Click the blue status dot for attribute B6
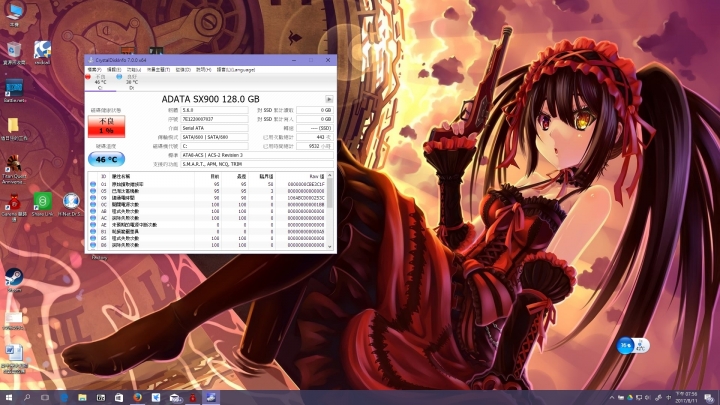This screenshot has height=405, width=720. [x=93, y=245]
